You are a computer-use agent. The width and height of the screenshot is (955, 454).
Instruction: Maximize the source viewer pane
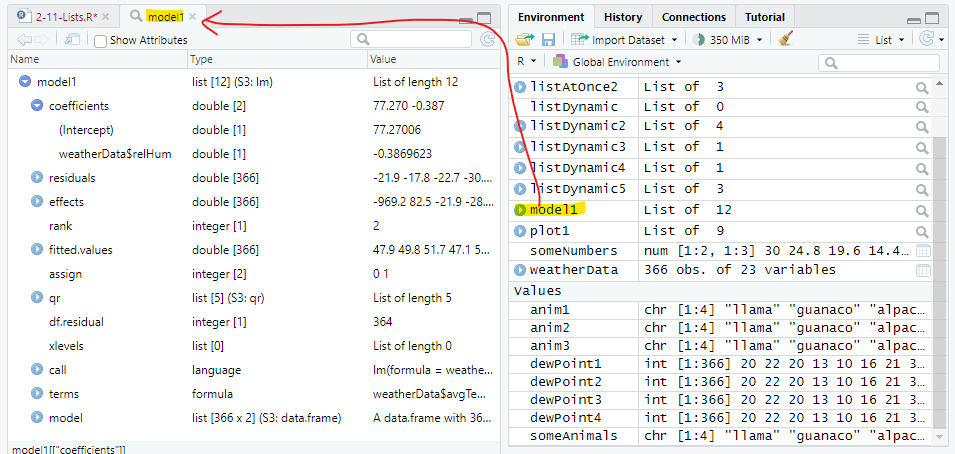484,18
